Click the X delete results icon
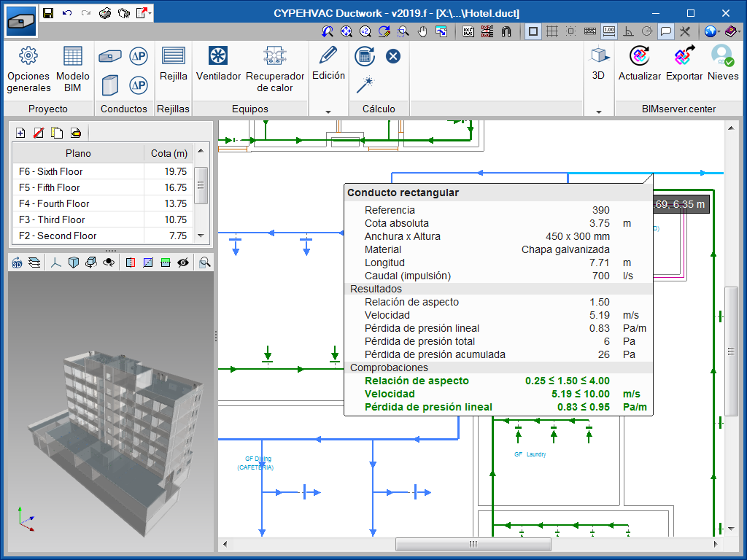 tap(393, 56)
